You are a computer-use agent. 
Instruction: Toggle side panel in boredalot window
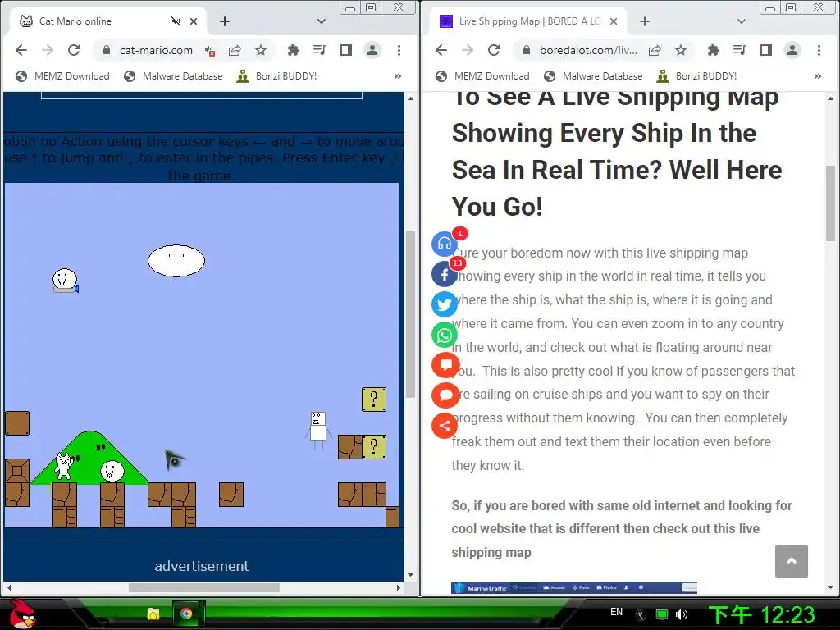(766, 50)
